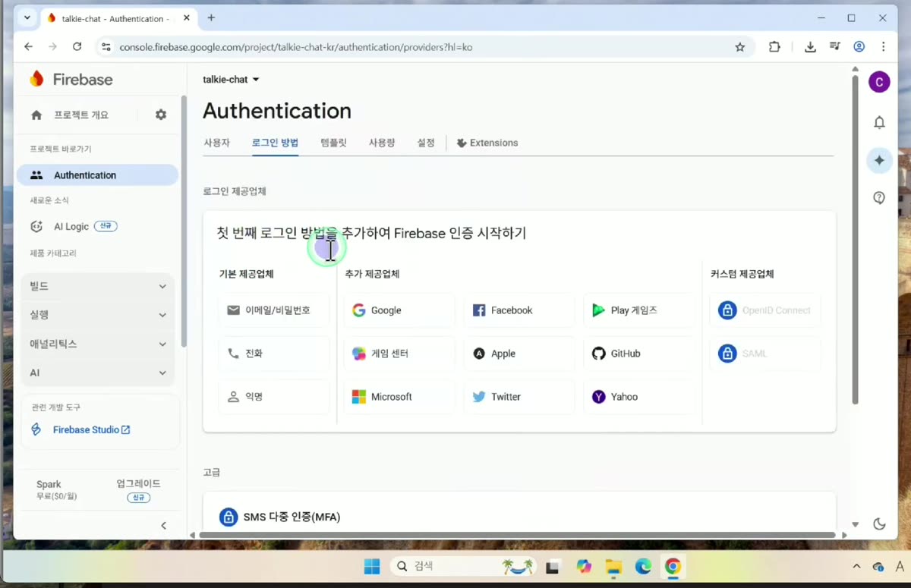The width and height of the screenshot is (911, 588).
Task: Open project settings gear icon
Action: coord(161,115)
